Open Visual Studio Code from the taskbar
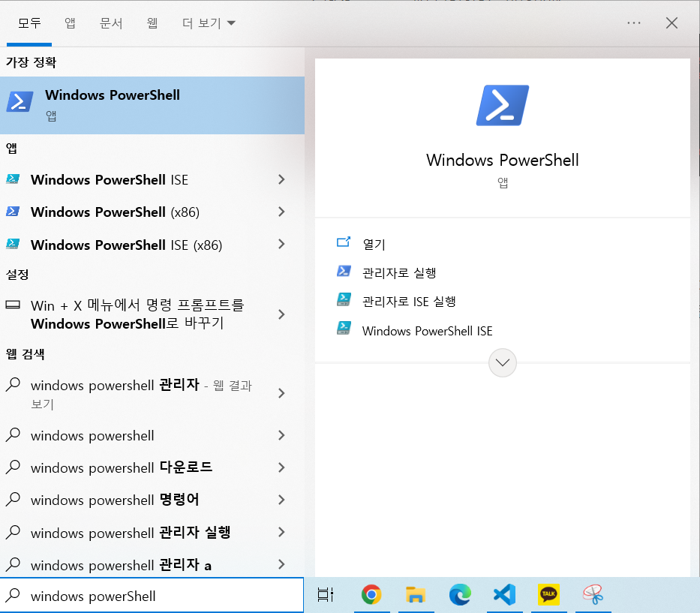Screen dimensions: 700x613 coord(504,595)
